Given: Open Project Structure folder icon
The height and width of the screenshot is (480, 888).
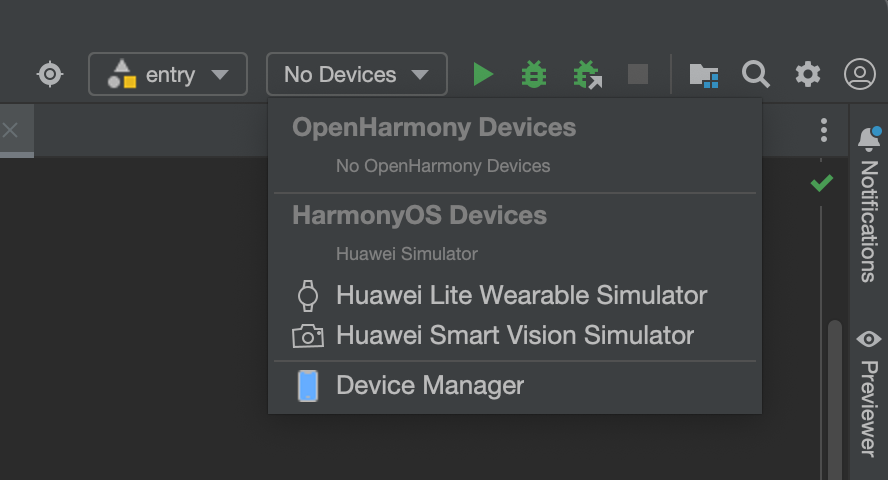Looking at the screenshot, I should pos(704,75).
